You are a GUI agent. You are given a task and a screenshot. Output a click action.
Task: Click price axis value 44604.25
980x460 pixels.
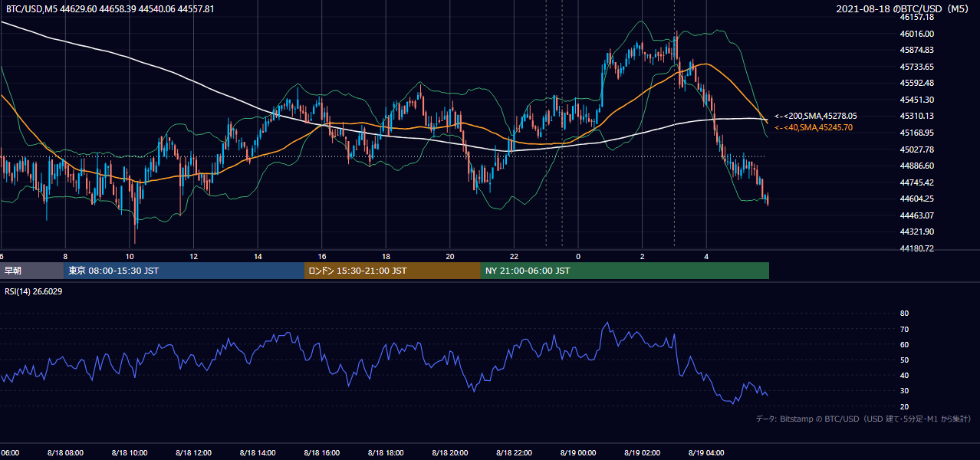pos(916,199)
